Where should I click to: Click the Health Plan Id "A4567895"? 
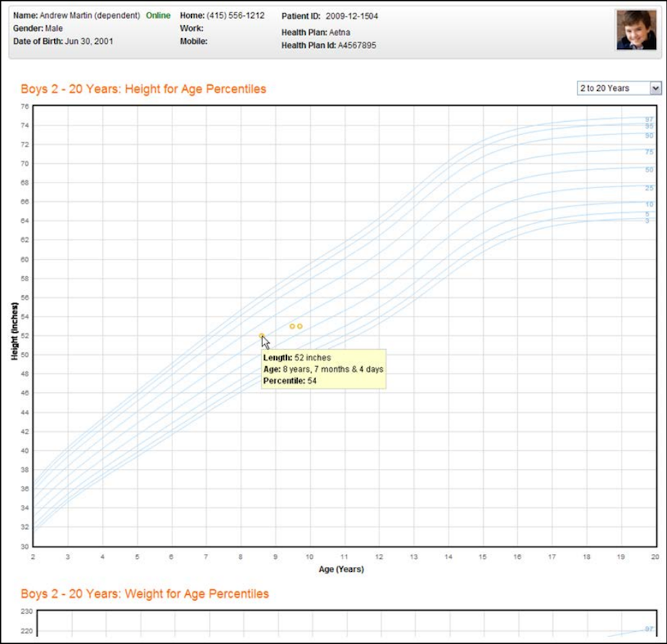click(x=357, y=45)
